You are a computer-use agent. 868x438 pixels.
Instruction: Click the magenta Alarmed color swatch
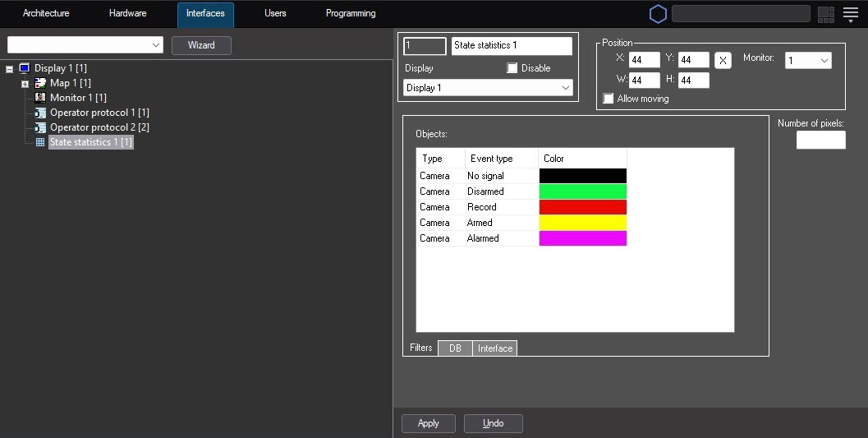pos(582,238)
